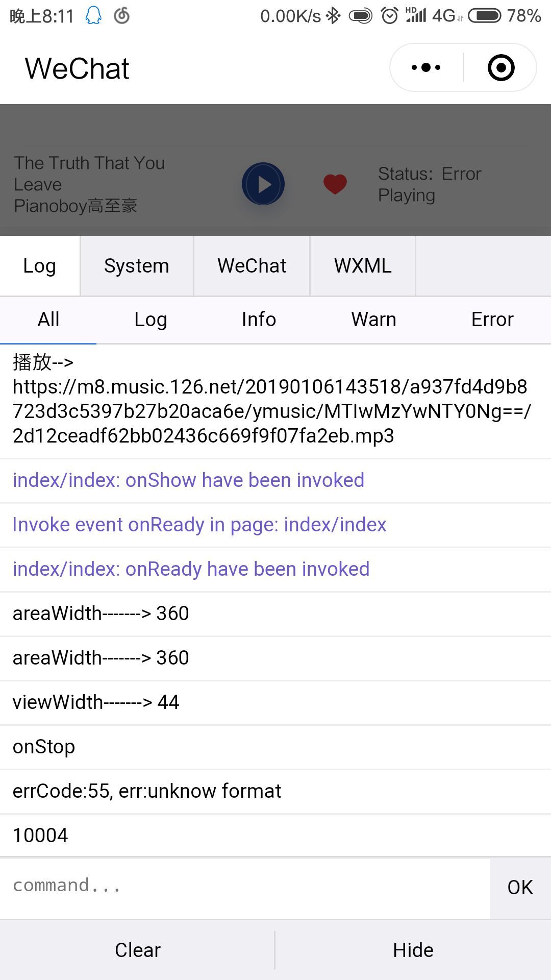Tap the song title The Truth That You Leave
The width and height of the screenshot is (551, 980).
(89, 174)
